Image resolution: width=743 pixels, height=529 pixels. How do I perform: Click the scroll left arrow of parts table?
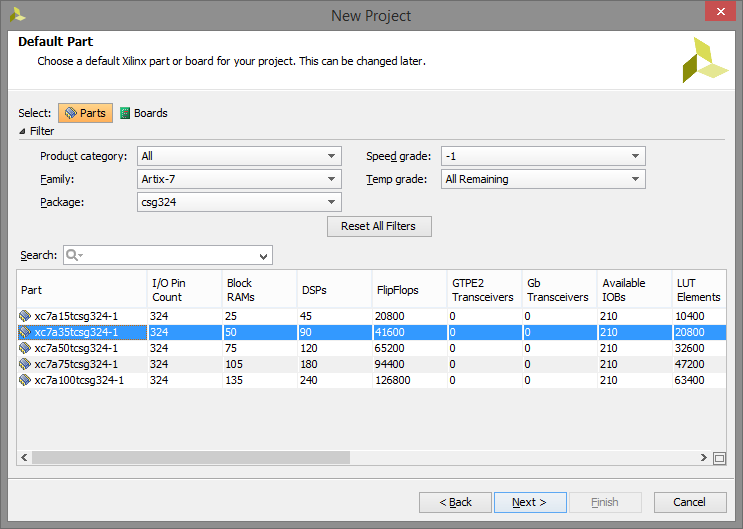24,458
